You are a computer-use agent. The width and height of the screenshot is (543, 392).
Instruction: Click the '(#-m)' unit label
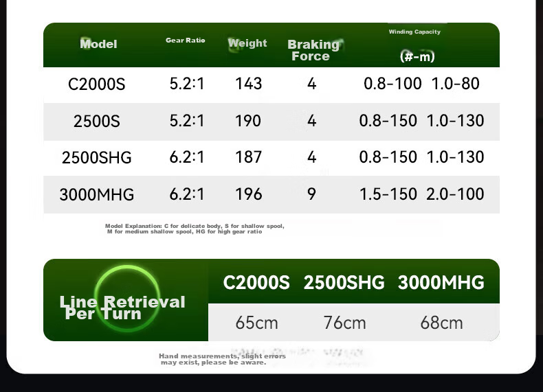coord(417,56)
